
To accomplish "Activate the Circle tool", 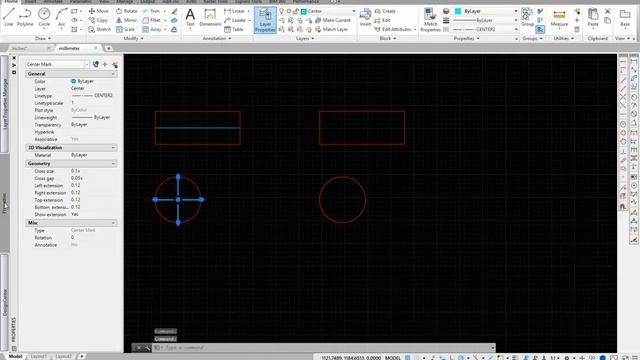I will [x=44, y=17].
